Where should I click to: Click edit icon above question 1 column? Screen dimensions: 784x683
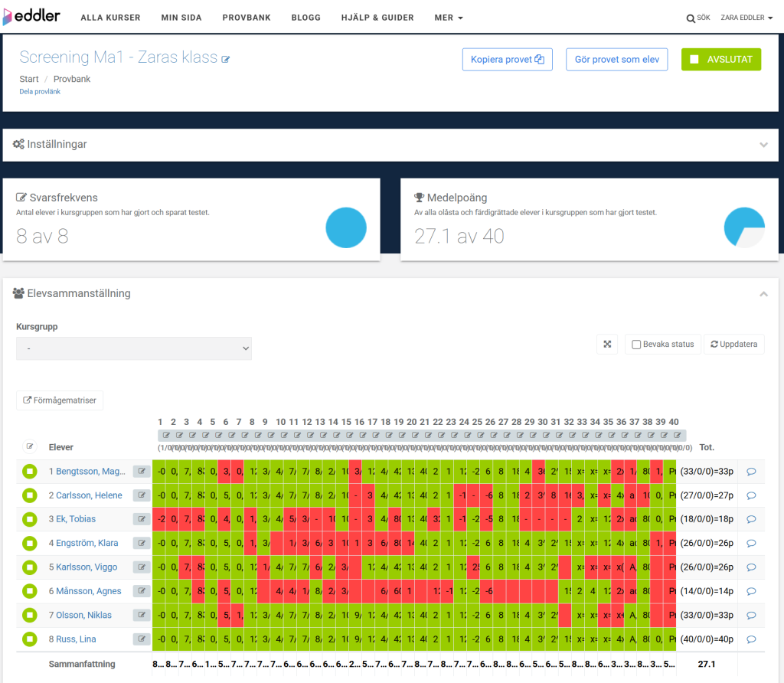tap(162, 435)
